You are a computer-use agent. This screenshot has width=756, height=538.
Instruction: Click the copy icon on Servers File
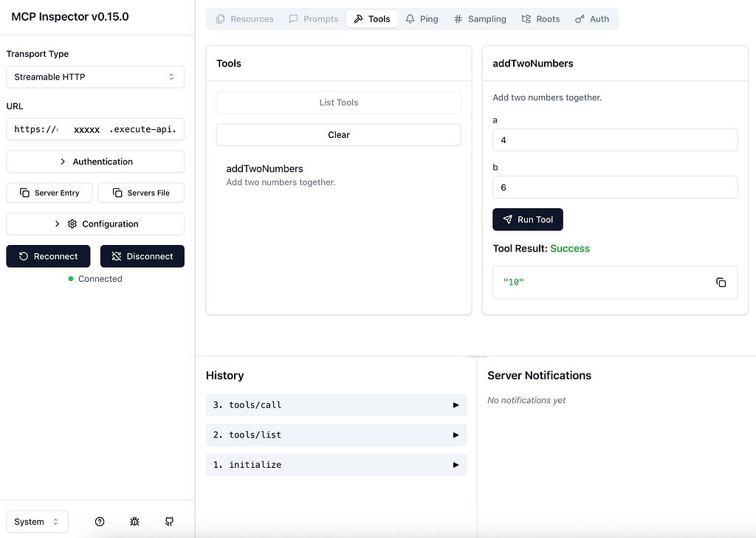pyautogui.click(x=117, y=193)
